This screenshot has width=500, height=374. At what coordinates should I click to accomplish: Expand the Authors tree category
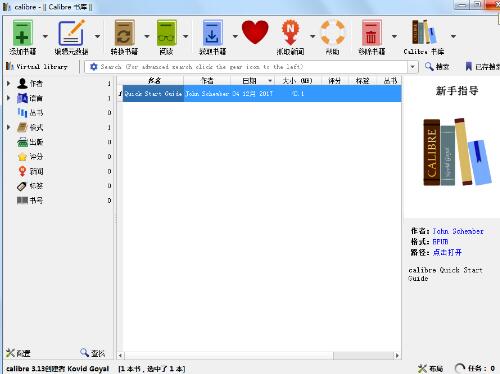[9, 83]
